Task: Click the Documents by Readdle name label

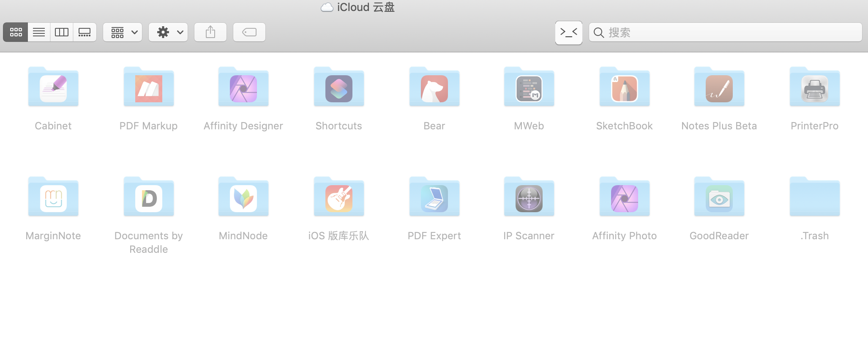Action: click(149, 243)
